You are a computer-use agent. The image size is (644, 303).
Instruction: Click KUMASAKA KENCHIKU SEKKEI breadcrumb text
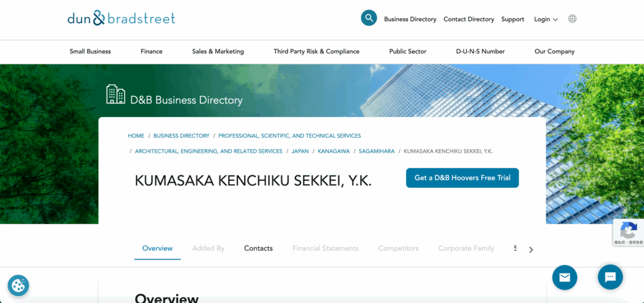click(448, 151)
